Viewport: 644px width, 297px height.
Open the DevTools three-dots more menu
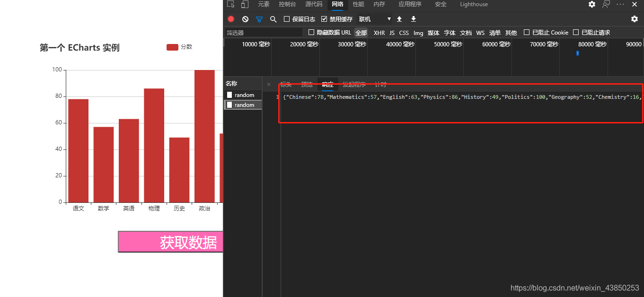pos(620,4)
